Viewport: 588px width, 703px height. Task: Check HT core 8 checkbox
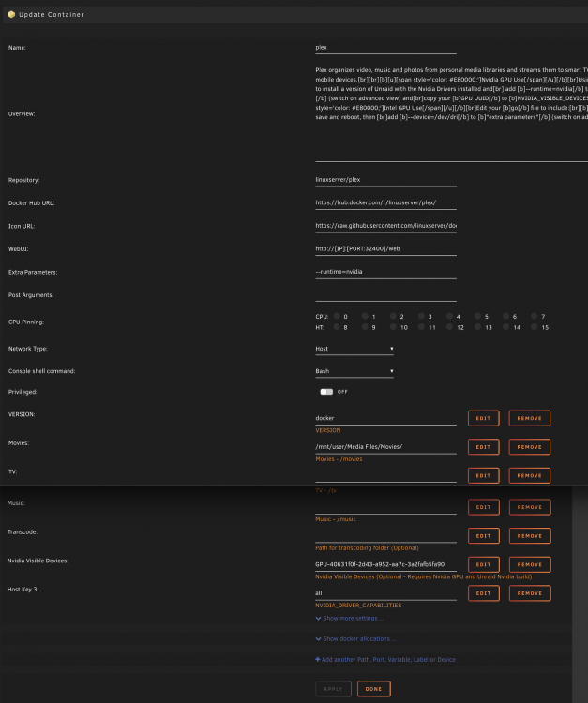point(337,327)
